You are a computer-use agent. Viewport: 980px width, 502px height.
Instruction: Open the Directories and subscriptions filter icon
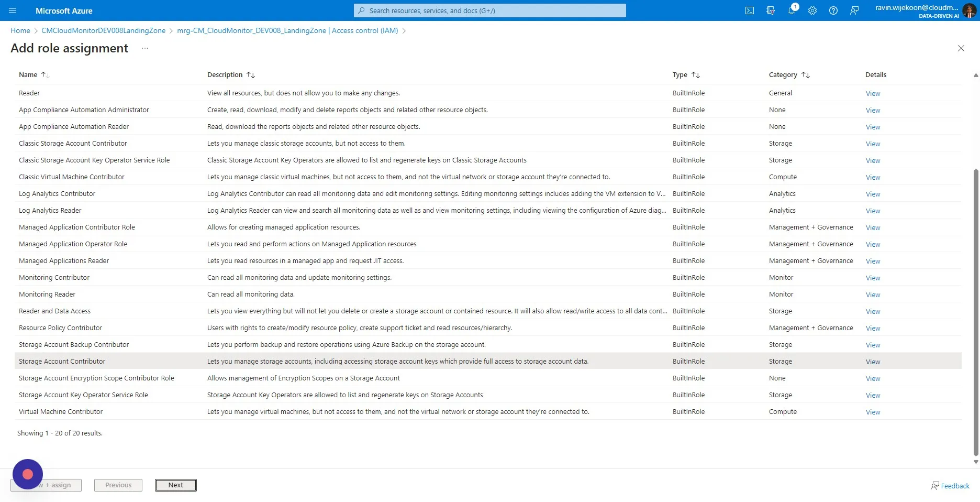coord(771,10)
